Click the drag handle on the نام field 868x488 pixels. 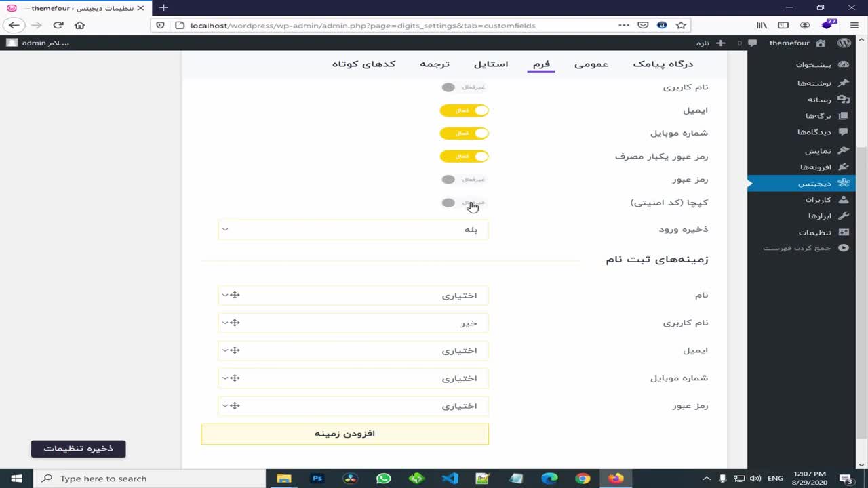235,295
